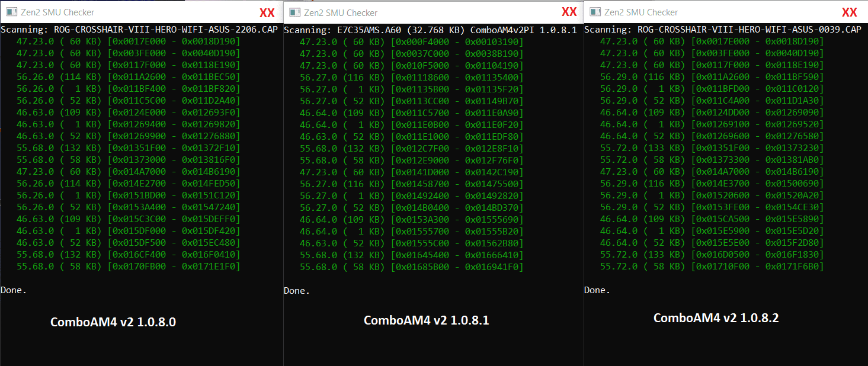Select 46.64.0 row ending 0x015F2D80 in 0039.CAP window
Viewport: 868px width, 366px height.
[712, 243]
